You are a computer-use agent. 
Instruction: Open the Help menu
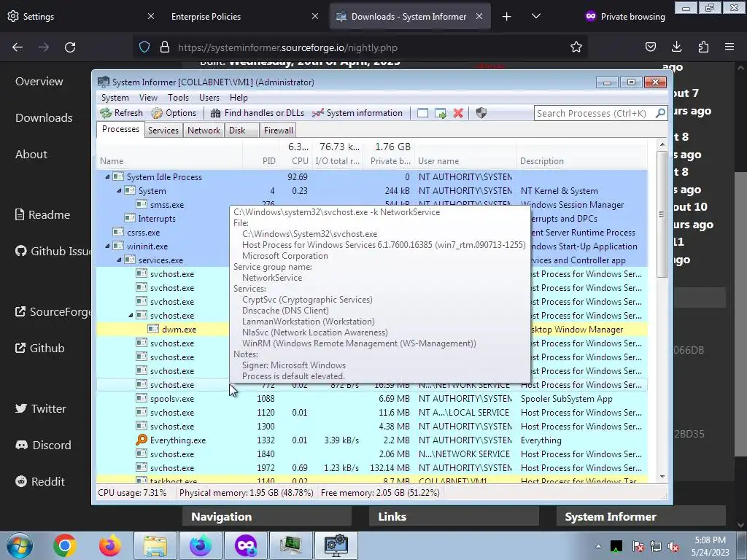pos(239,98)
